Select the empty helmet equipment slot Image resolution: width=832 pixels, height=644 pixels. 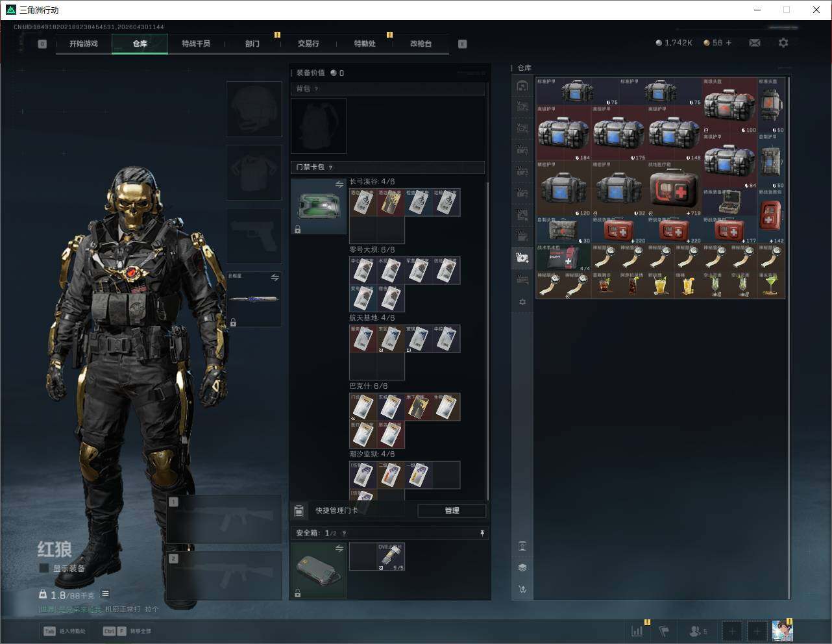(x=254, y=109)
